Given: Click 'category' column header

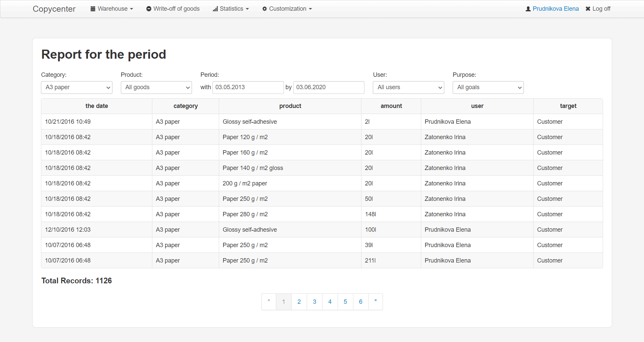Looking at the screenshot, I should point(186,106).
